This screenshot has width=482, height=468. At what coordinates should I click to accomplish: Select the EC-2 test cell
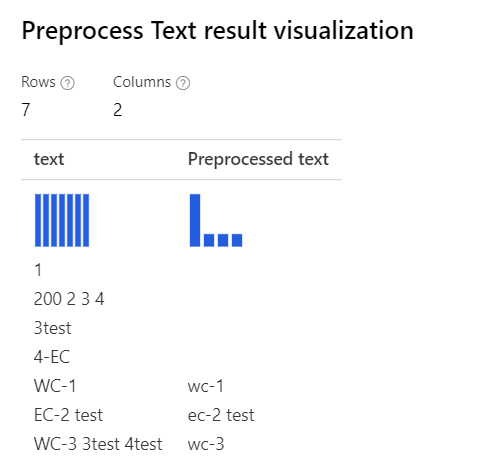coord(68,415)
